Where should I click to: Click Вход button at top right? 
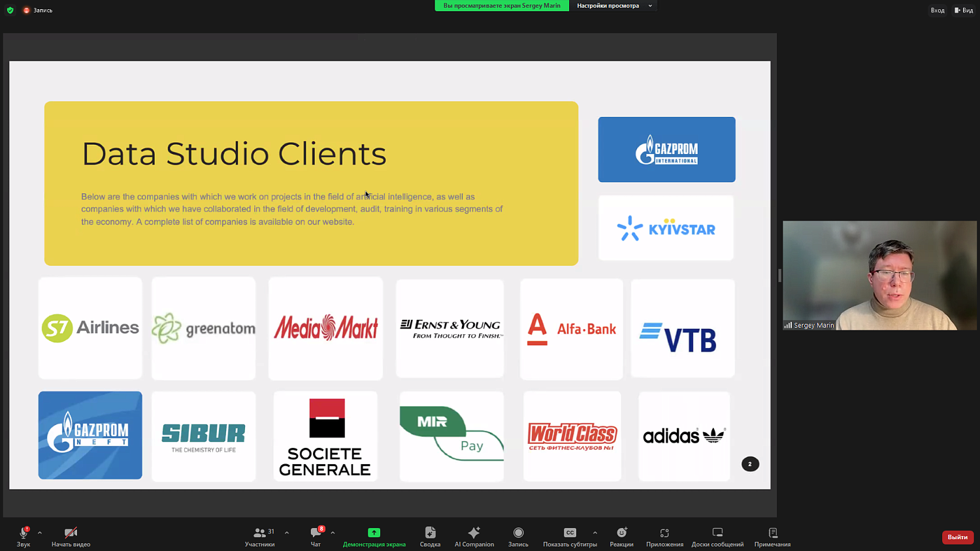click(x=938, y=10)
